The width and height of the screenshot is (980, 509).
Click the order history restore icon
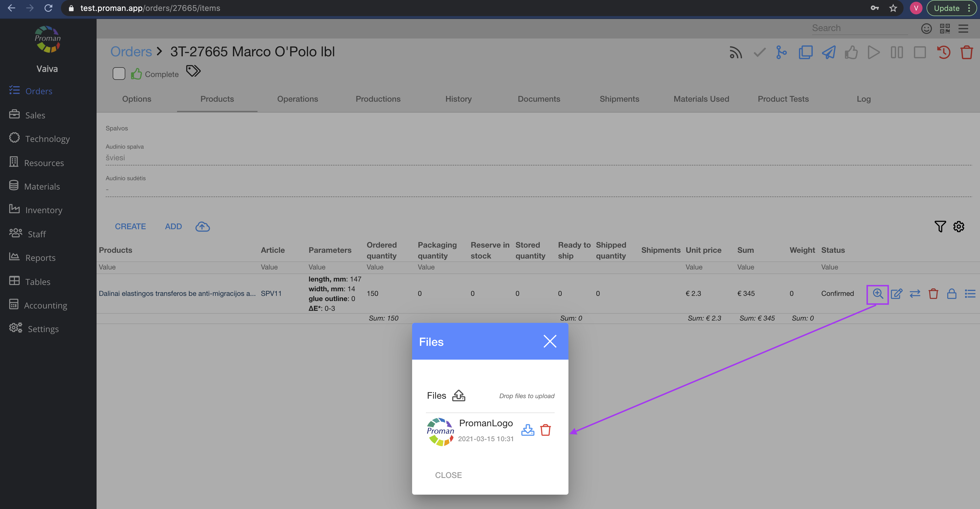coord(943,52)
